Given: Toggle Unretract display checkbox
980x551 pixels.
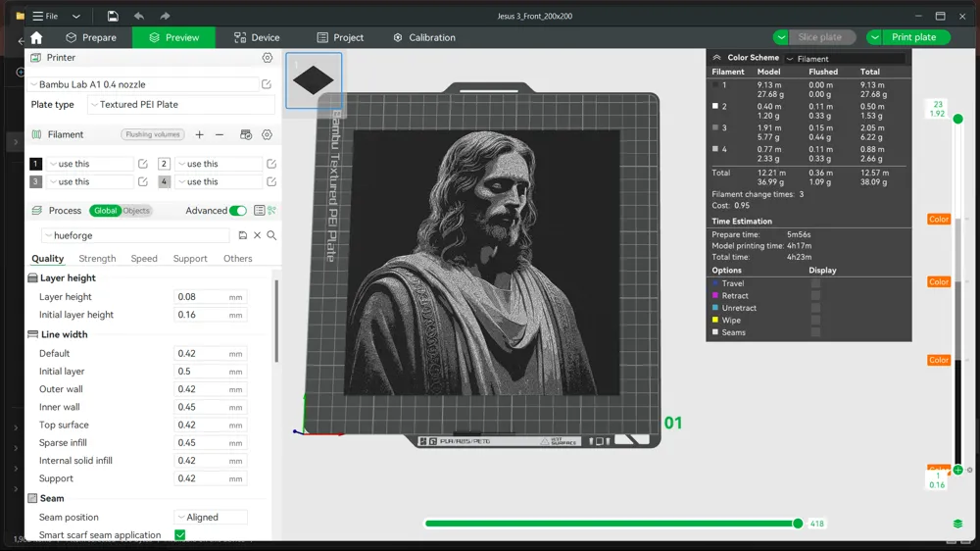Looking at the screenshot, I should tap(815, 308).
